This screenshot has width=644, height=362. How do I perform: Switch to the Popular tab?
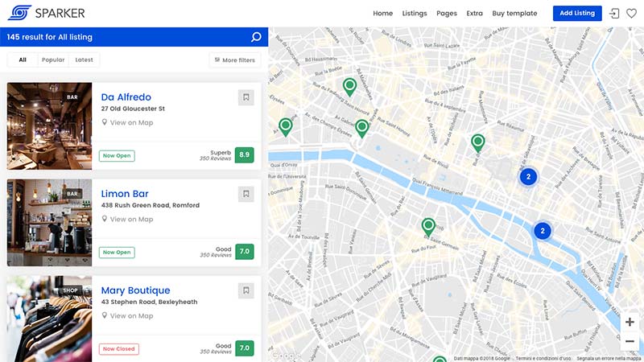(x=53, y=60)
